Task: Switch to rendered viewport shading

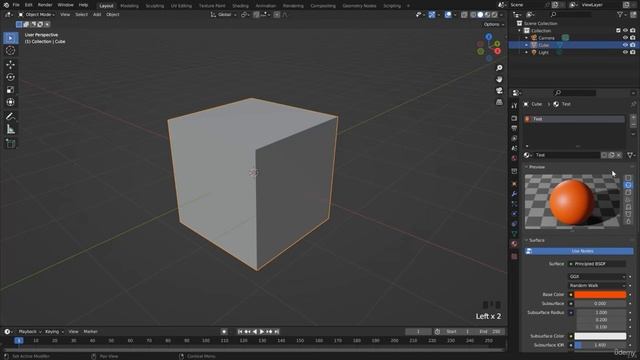Action: point(494,15)
